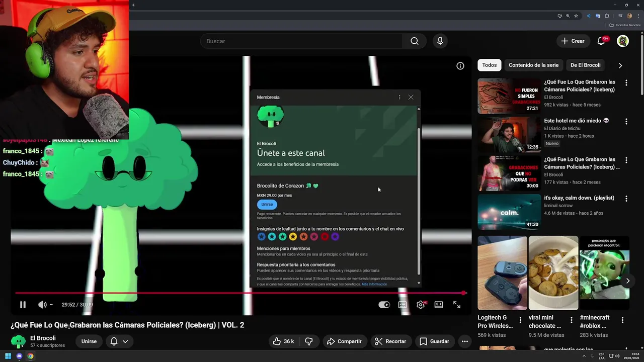
Task: Open the Chrome profile avatar
Action: pos(629,16)
